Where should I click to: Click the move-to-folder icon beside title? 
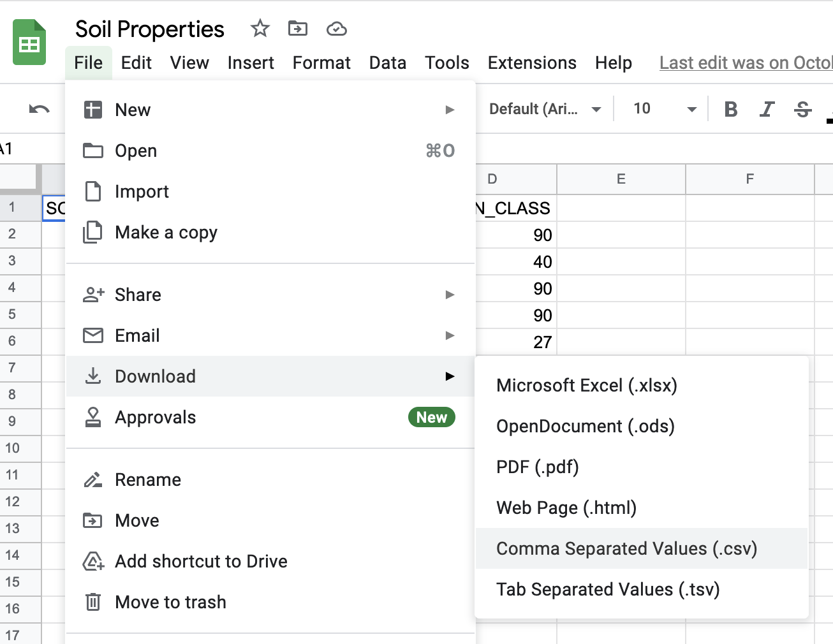[x=297, y=29]
